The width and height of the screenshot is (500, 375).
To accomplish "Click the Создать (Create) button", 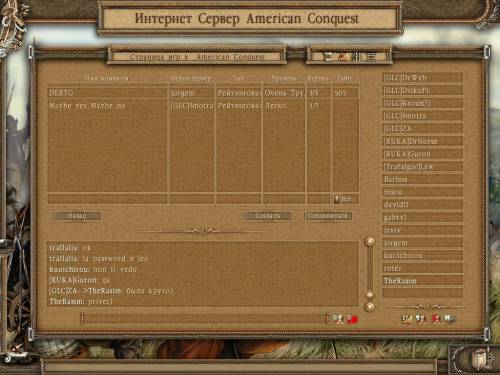I will (x=268, y=216).
